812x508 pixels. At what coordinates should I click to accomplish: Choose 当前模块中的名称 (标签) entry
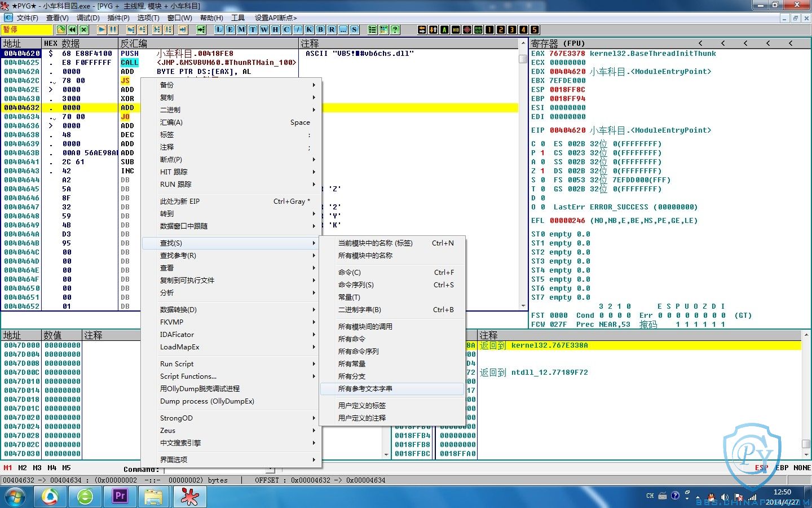click(392, 243)
